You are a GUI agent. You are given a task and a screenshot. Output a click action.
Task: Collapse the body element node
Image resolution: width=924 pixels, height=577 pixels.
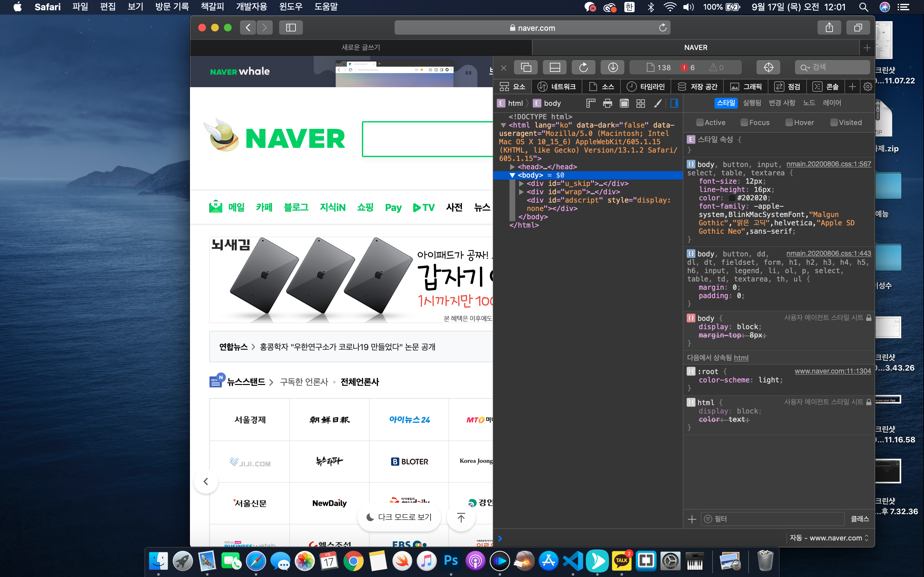[512, 175]
